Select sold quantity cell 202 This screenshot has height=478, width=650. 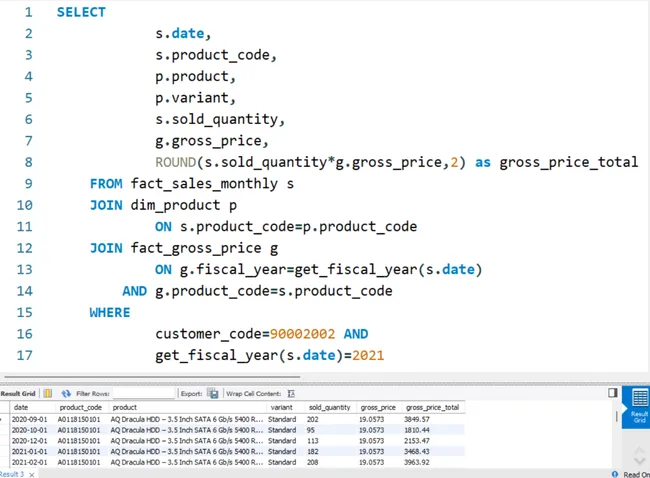click(313, 419)
